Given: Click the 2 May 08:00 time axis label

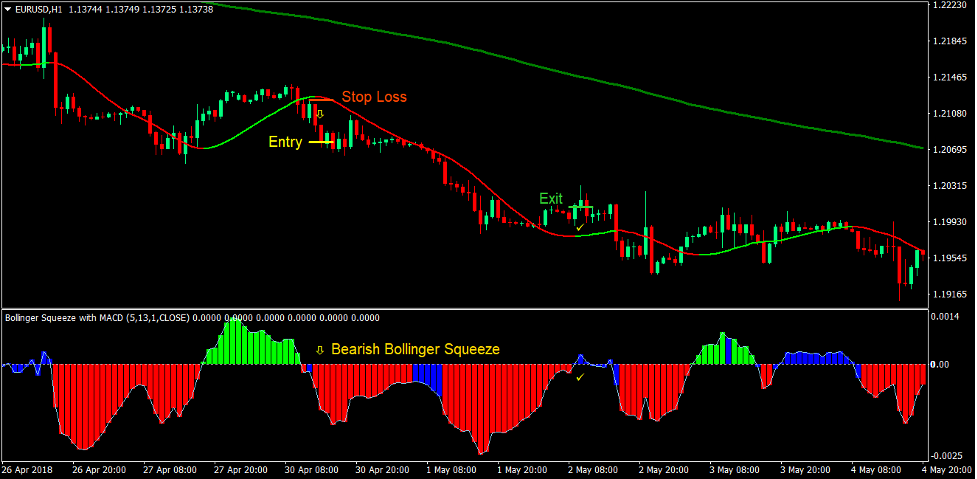Looking at the screenshot, I should pos(594,470).
